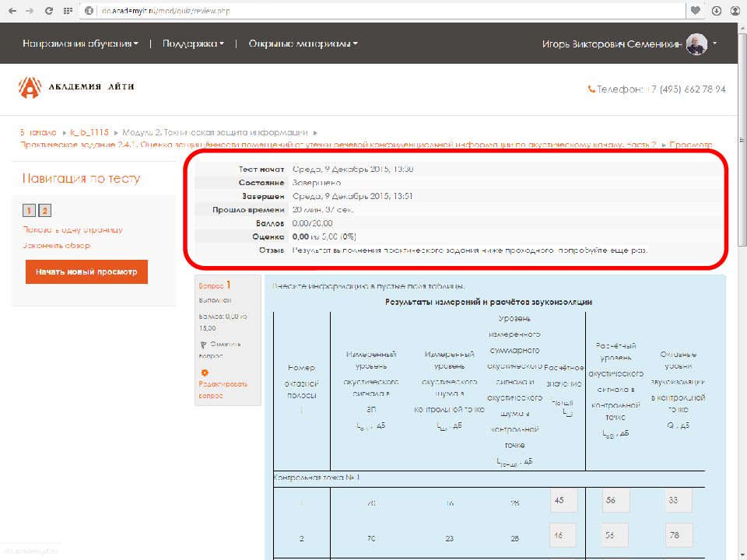The height and width of the screenshot is (560, 747).
Task: Click the Закончить обзор link
Action: pos(57,246)
